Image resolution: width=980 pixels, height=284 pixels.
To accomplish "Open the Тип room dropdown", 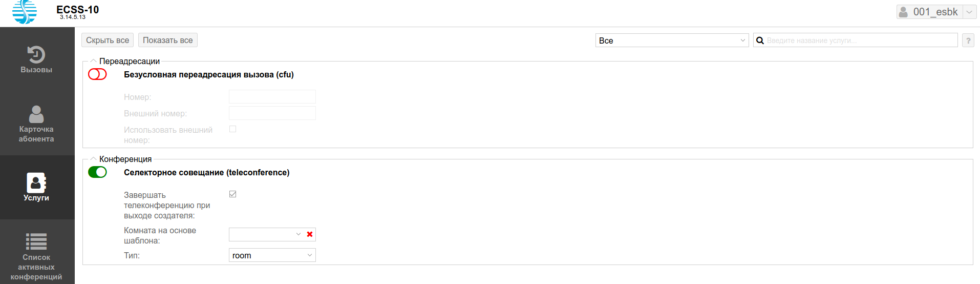I will click(x=272, y=255).
